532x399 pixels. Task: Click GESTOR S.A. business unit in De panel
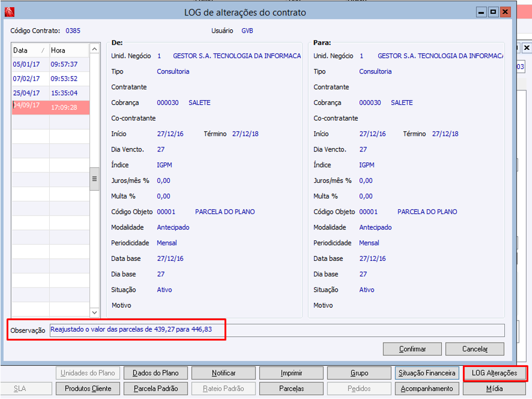(237, 56)
